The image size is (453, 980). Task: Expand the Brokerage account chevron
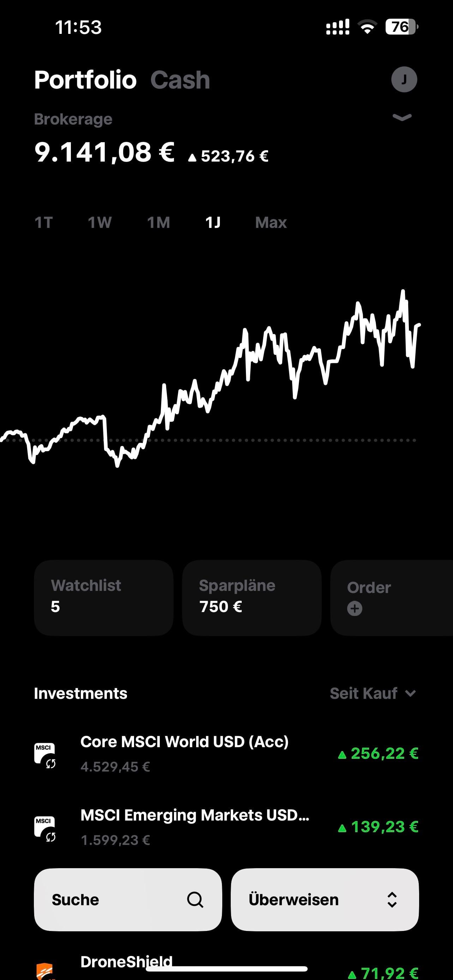click(x=402, y=117)
